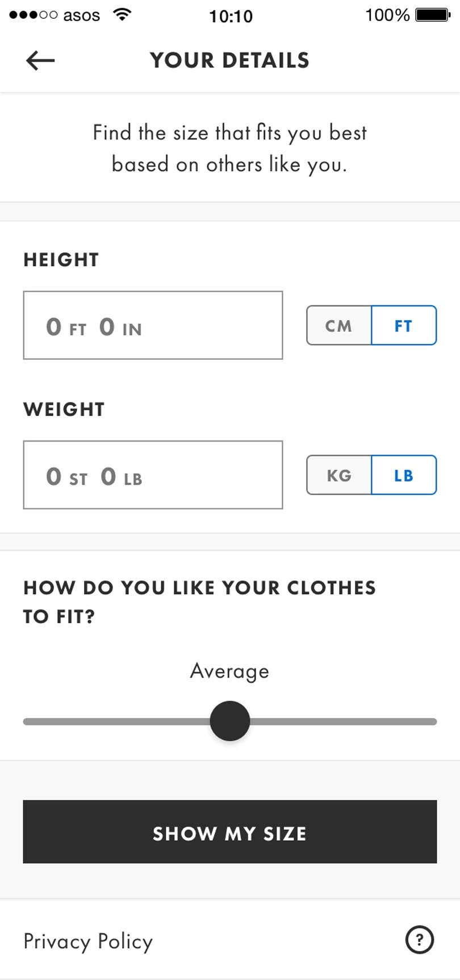Click the pounds value inside weight field

pyautogui.click(x=108, y=476)
